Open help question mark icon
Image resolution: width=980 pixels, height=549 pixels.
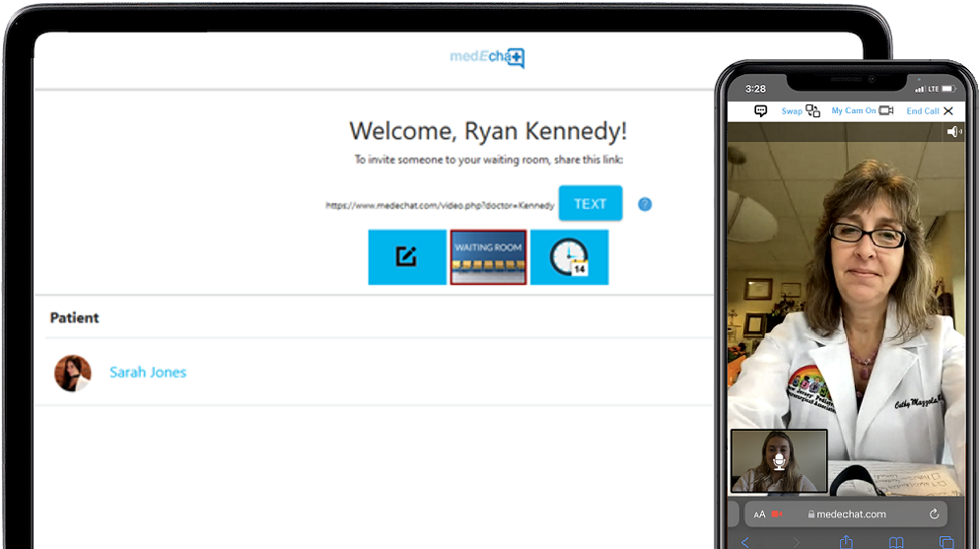[645, 204]
